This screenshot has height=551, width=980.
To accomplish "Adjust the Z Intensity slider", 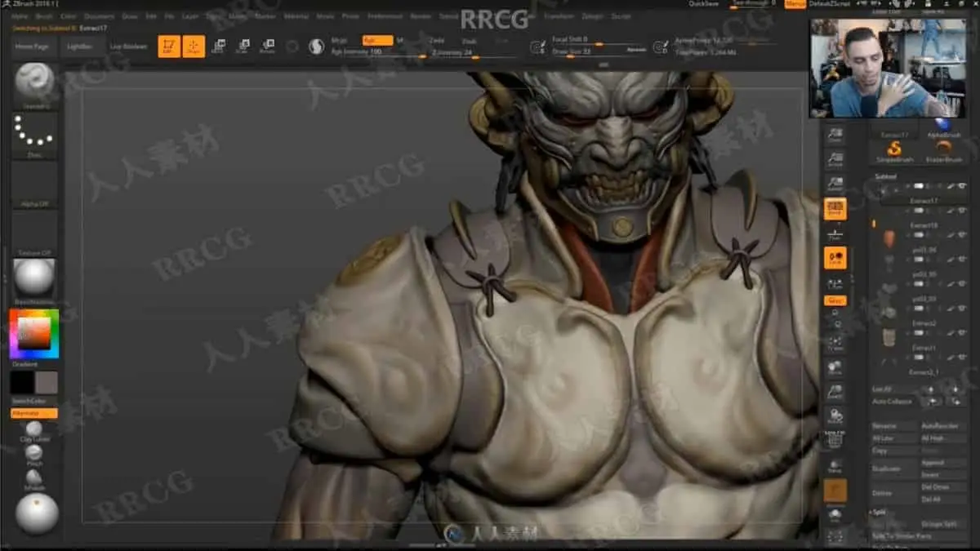I will (474, 53).
